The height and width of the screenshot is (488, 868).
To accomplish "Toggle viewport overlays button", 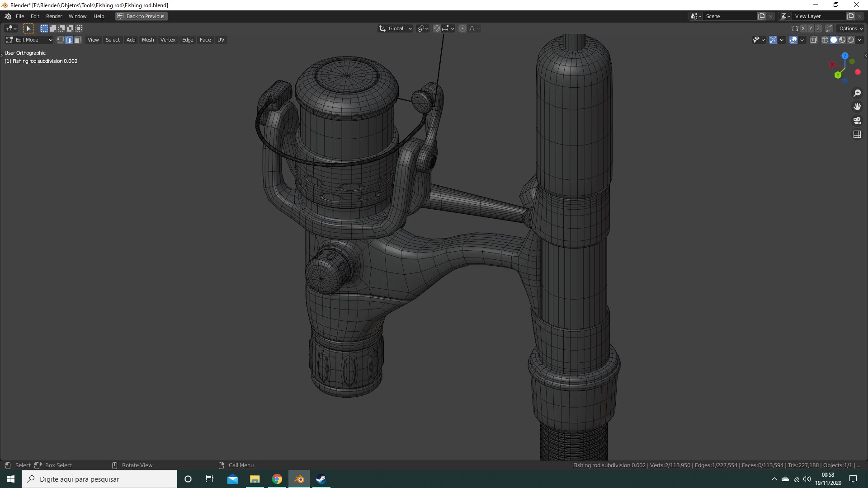I will coord(793,40).
